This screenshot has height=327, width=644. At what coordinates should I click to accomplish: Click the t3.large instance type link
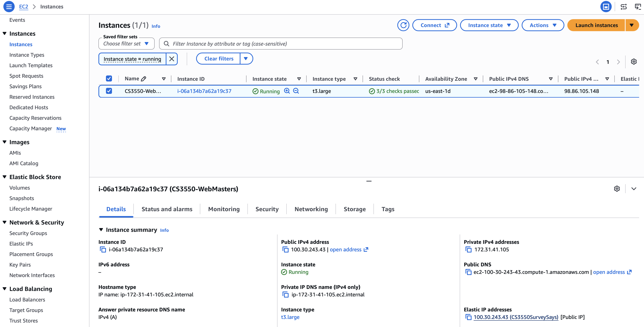(290, 317)
